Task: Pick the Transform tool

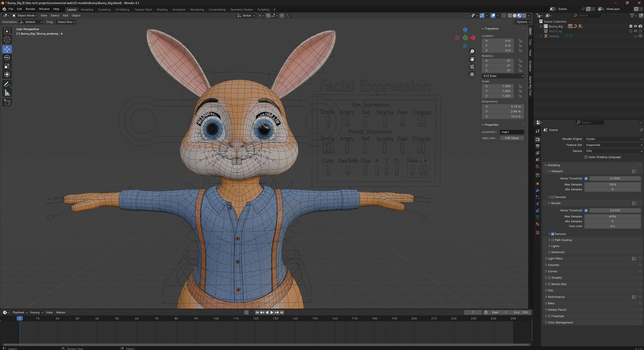Action: (7, 75)
